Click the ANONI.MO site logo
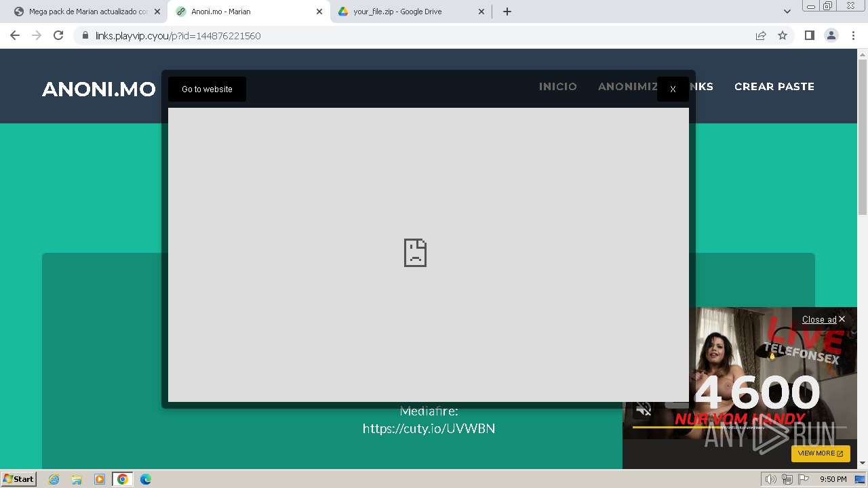Viewport: 868px width, 488px height. (x=99, y=89)
